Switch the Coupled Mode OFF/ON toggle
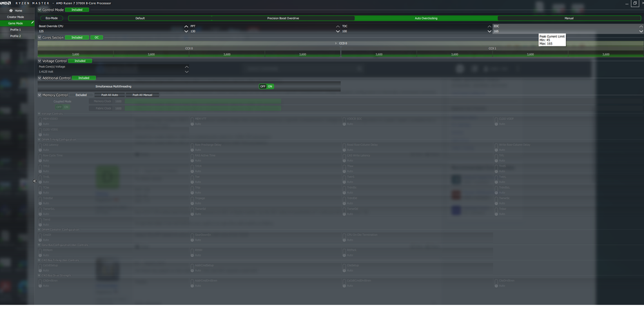 point(63,107)
